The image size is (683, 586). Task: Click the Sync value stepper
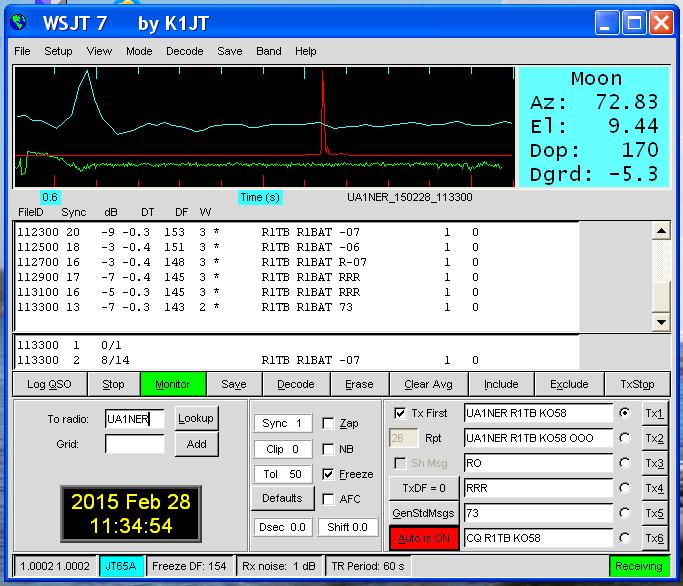(x=281, y=423)
